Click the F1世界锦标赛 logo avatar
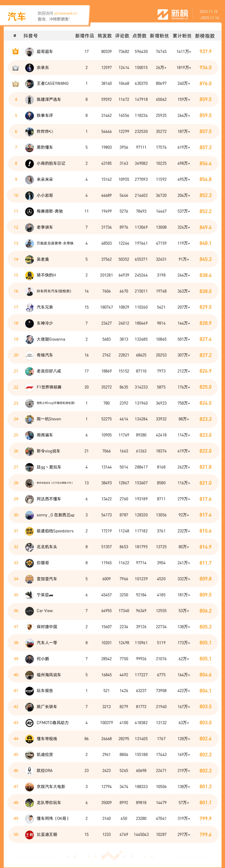 [x=30, y=387]
